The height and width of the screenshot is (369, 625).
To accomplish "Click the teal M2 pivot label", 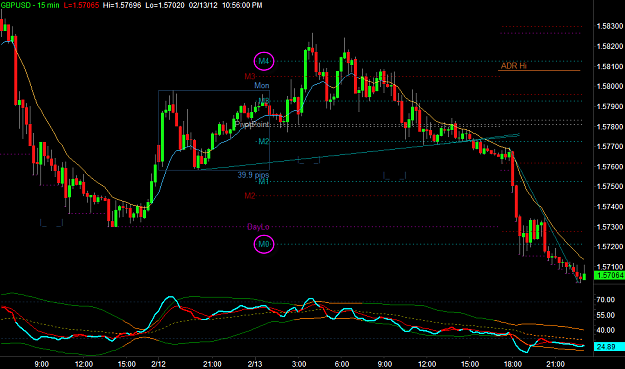I will pos(264,141).
